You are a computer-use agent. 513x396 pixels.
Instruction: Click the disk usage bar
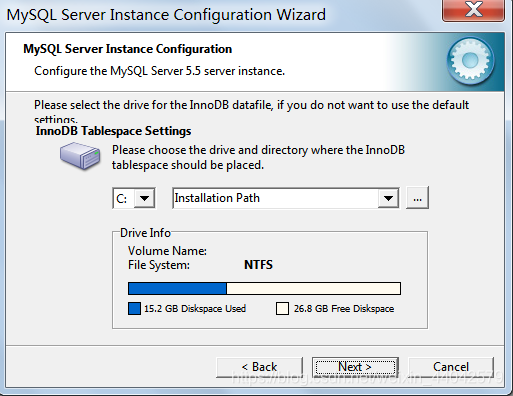click(264, 288)
